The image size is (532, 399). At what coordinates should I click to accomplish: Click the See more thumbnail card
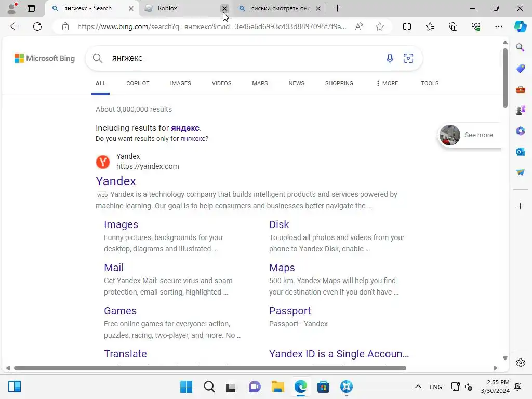(x=470, y=135)
